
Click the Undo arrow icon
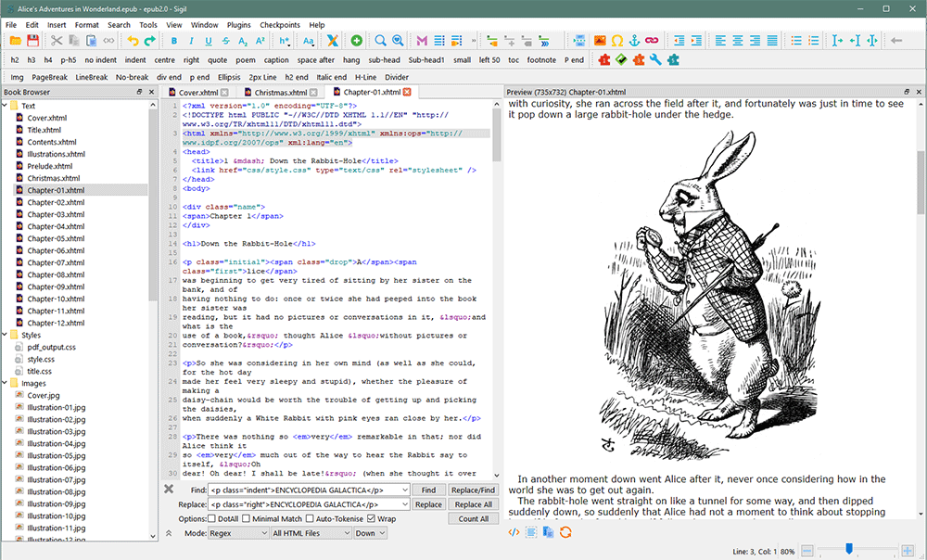coord(133,41)
